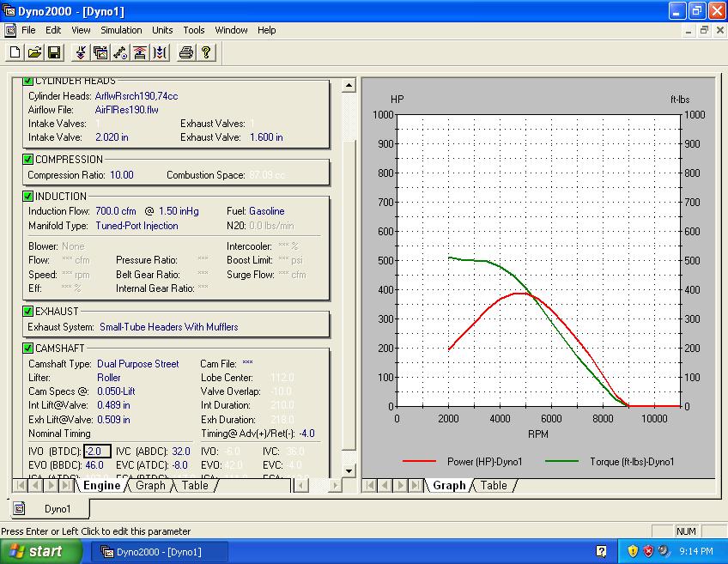Open Camshaft Type Dual Purpose Street selector
This screenshot has height=564, width=728.
tap(137, 364)
